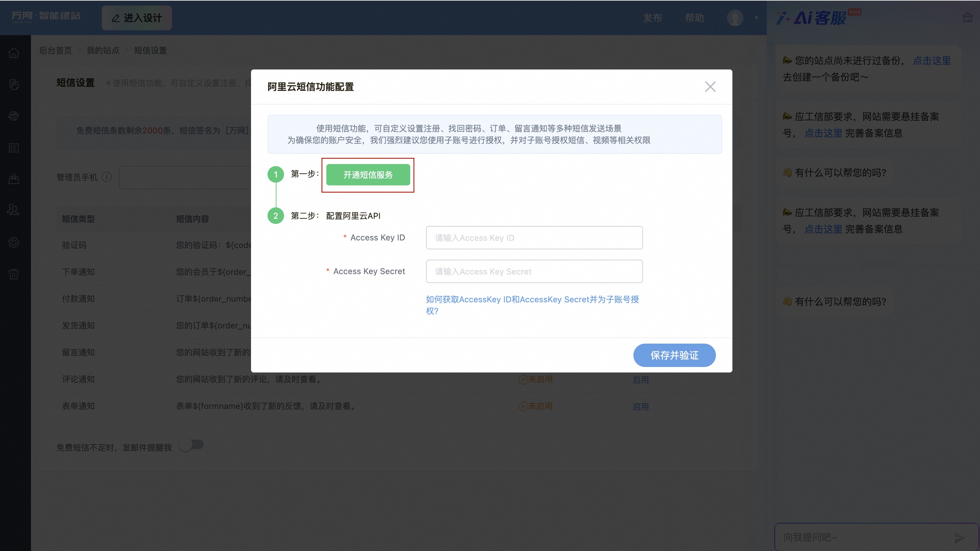This screenshot has height=551, width=980.
Task: Click the 万网·智能建站 logo
Action: [46, 16]
